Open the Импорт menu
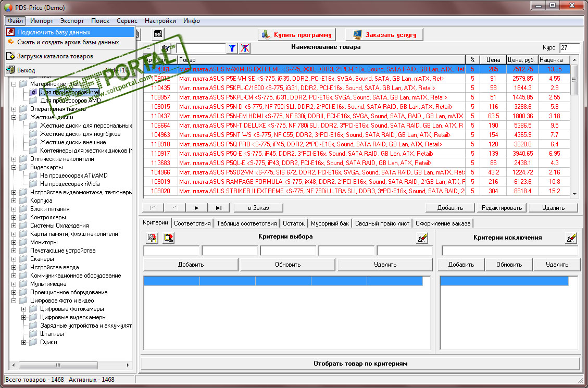The image size is (588, 388). (42, 21)
